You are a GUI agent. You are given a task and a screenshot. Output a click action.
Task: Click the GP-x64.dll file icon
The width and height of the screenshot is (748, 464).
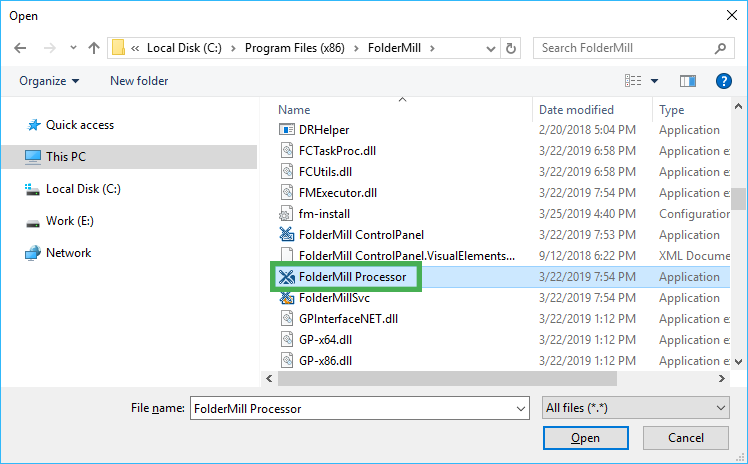pos(287,340)
